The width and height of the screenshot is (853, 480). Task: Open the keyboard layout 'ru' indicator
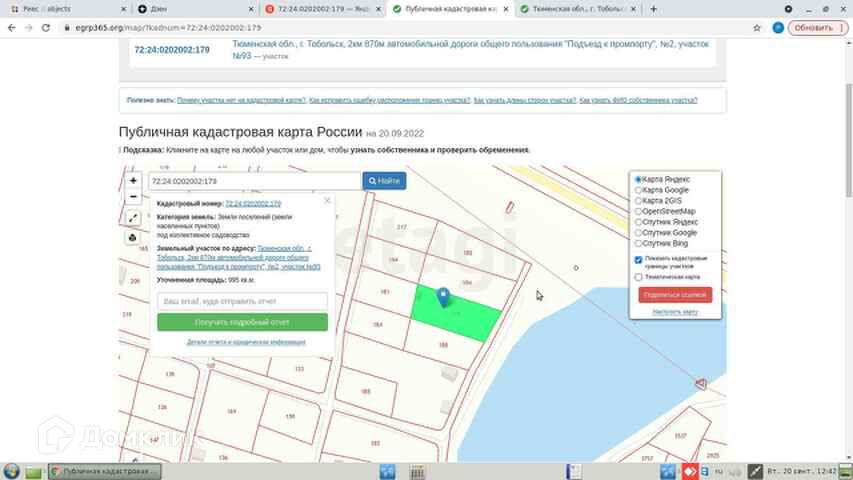719,471
